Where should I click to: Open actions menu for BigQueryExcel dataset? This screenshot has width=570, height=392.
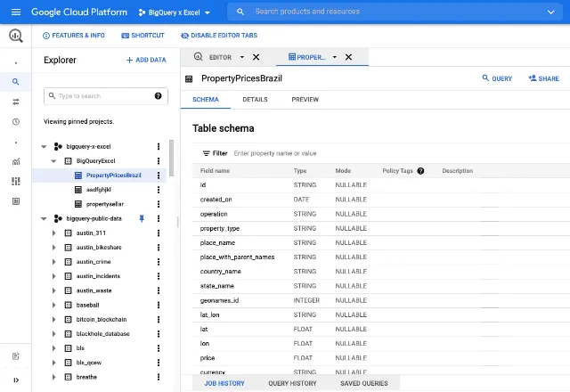(x=159, y=160)
